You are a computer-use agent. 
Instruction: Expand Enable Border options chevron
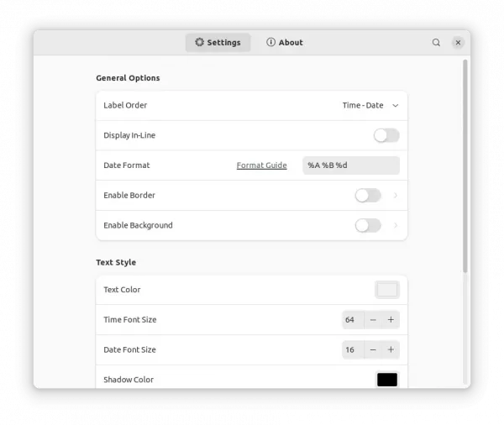(396, 196)
